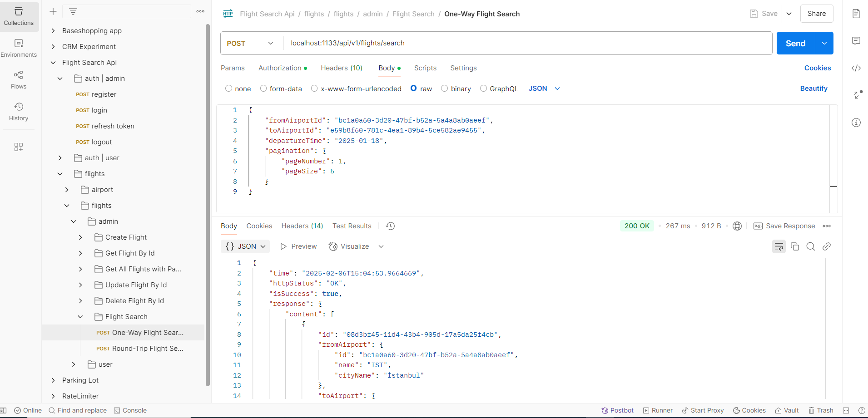Click the Share button
Viewport: 868px width, 418px height.
pyautogui.click(x=817, y=14)
